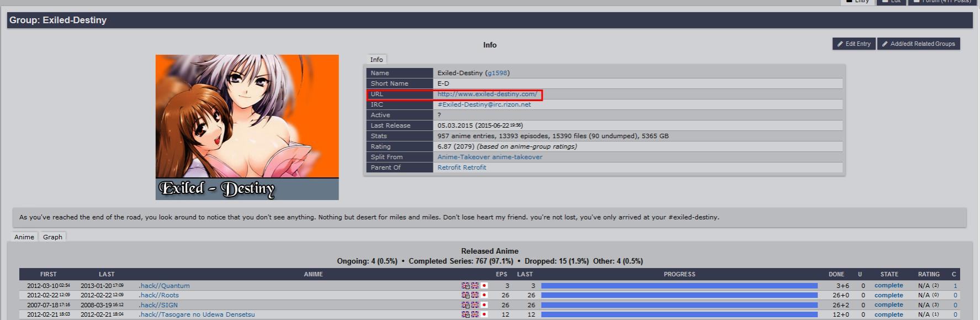The height and width of the screenshot is (320, 980).
Task: Click the last release date 05.03.2015
Action: click(x=455, y=125)
